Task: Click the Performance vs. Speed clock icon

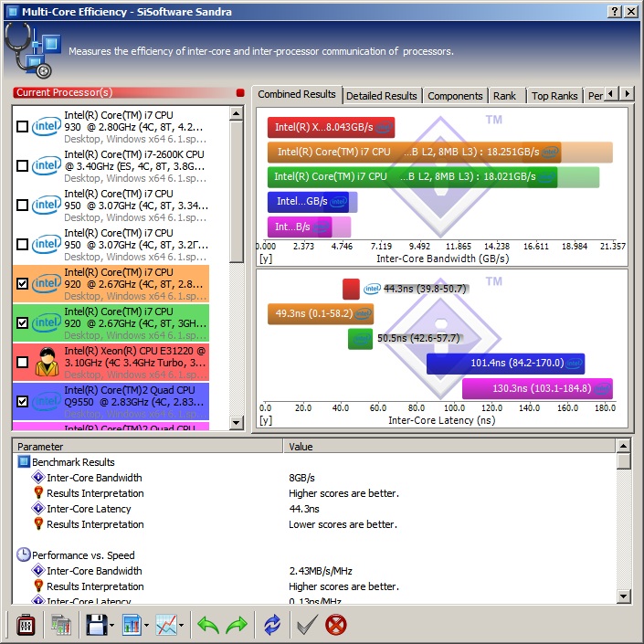Action: click(x=24, y=554)
